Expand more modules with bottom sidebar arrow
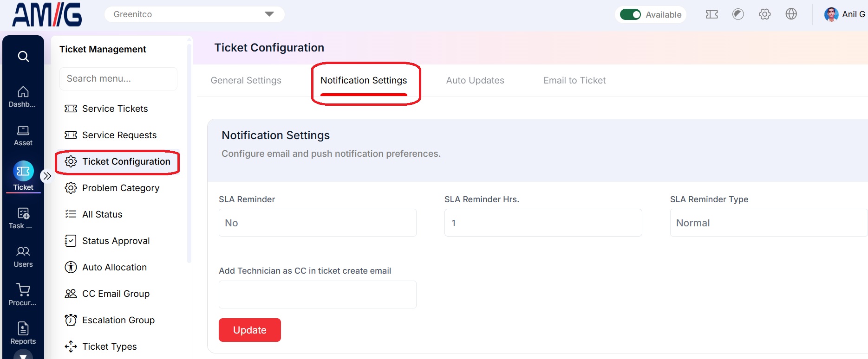The width and height of the screenshot is (868, 359). coord(23,355)
